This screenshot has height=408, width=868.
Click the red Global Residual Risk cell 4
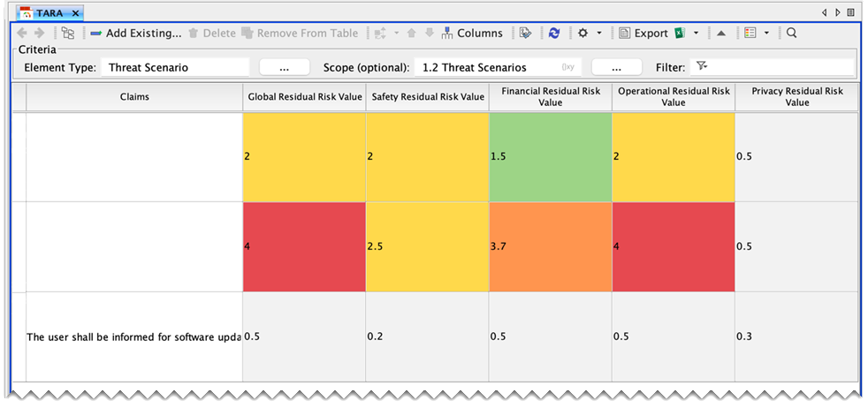[x=304, y=246]
